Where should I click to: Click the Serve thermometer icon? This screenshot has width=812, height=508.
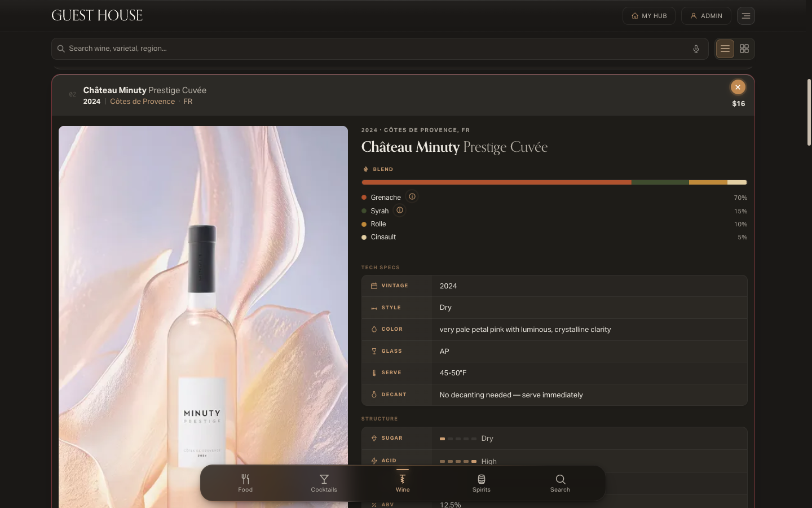click(x=374, y=373)
